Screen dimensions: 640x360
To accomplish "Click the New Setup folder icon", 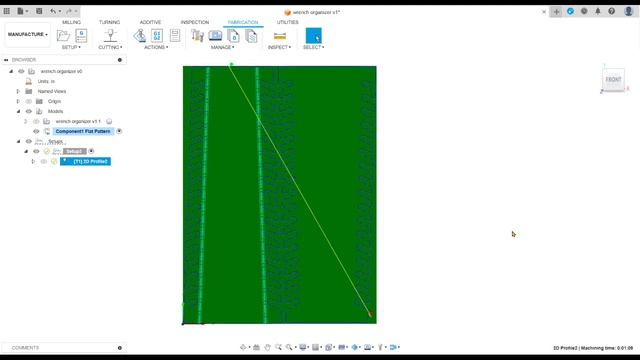I will (x=63, y=36).
